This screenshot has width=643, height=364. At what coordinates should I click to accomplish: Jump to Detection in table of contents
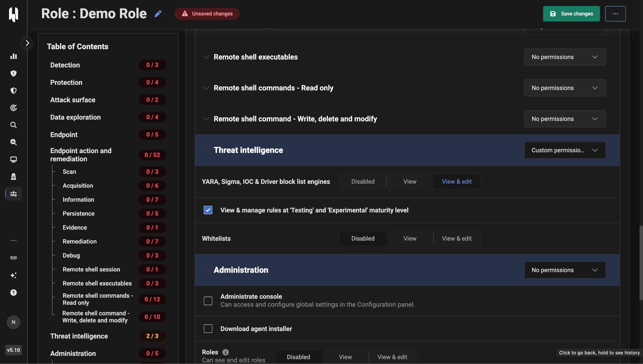(x=65, y=65)
